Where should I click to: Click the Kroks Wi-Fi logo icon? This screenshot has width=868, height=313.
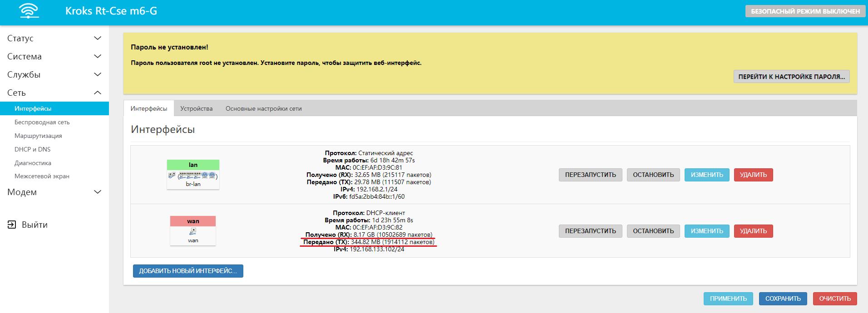click(29, 11)
